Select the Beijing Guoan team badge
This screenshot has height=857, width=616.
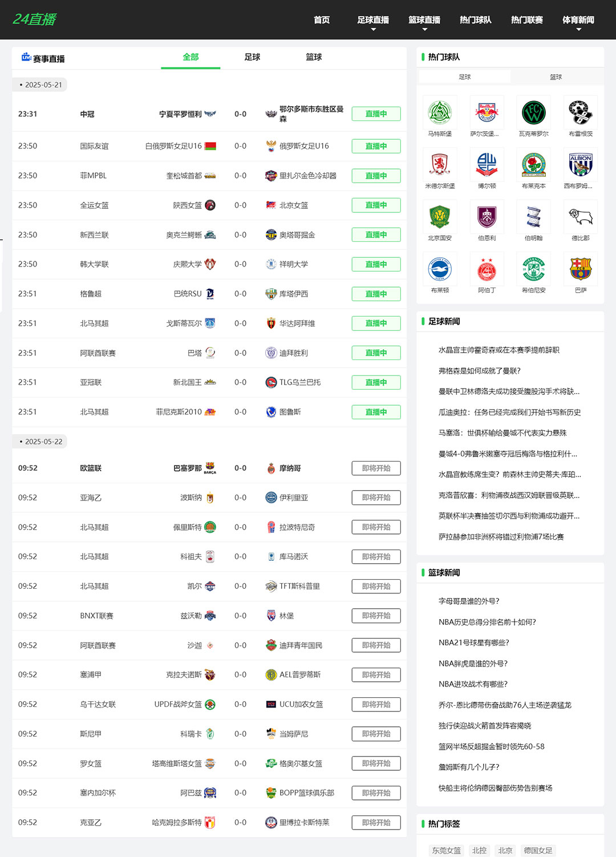(x=440, y=217)
